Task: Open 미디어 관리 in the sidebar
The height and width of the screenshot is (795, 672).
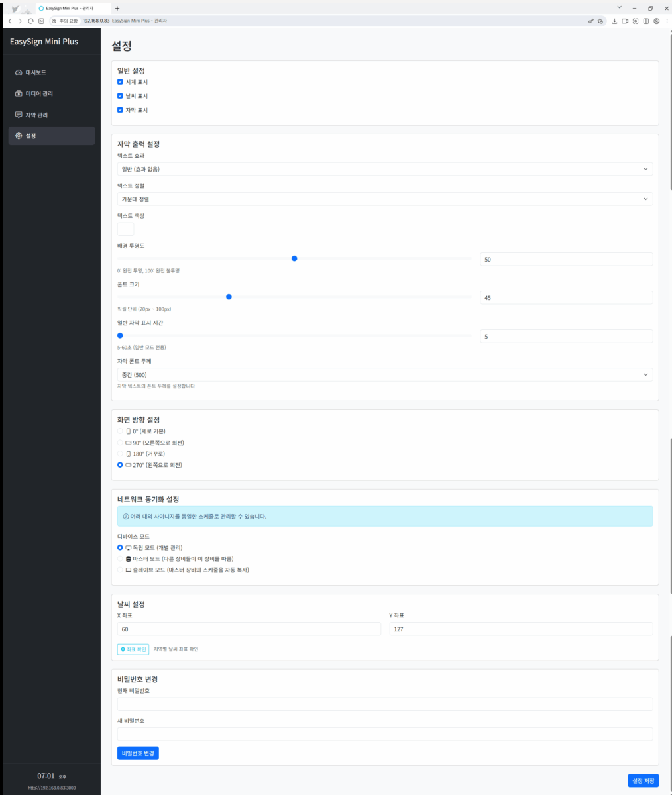Action: [x=52, y=93]
